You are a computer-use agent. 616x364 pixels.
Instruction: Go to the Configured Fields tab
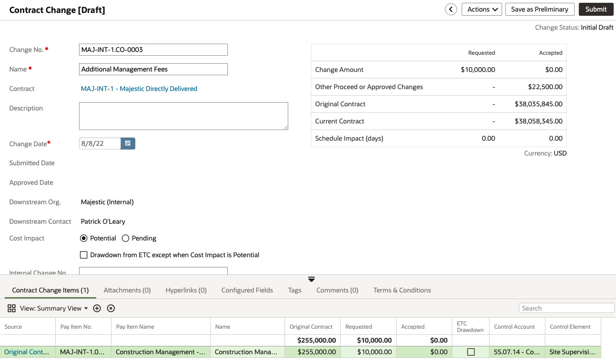tap(247, 290)
